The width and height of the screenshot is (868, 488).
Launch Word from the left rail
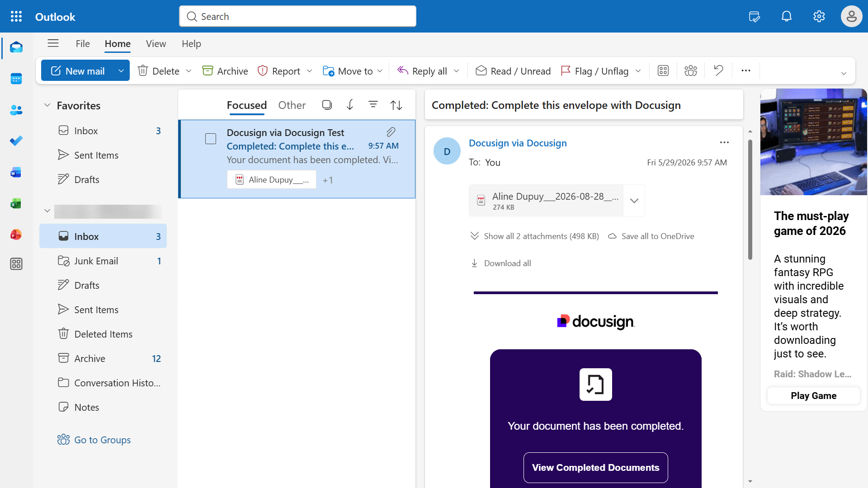[x=16, y=172]
